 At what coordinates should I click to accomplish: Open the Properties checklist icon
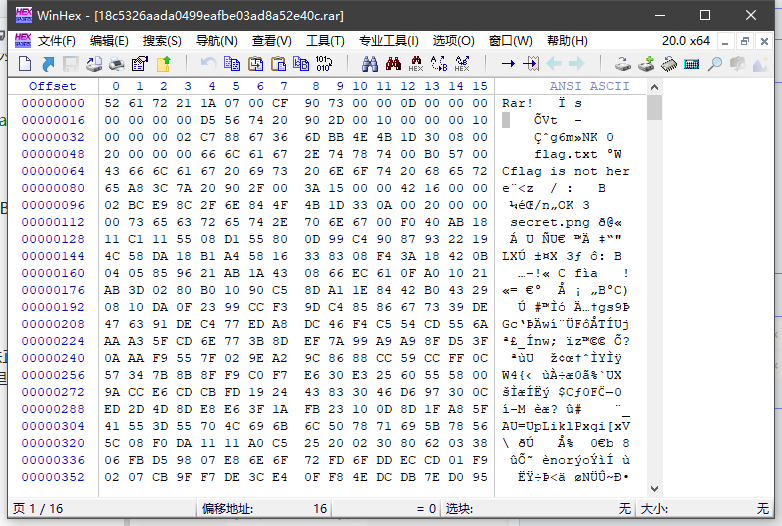[140, 64]
